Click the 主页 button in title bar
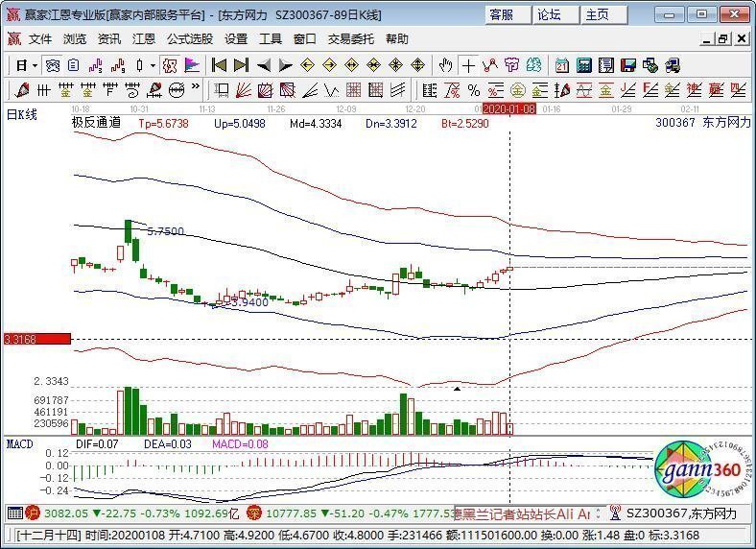 pos(604,15)
